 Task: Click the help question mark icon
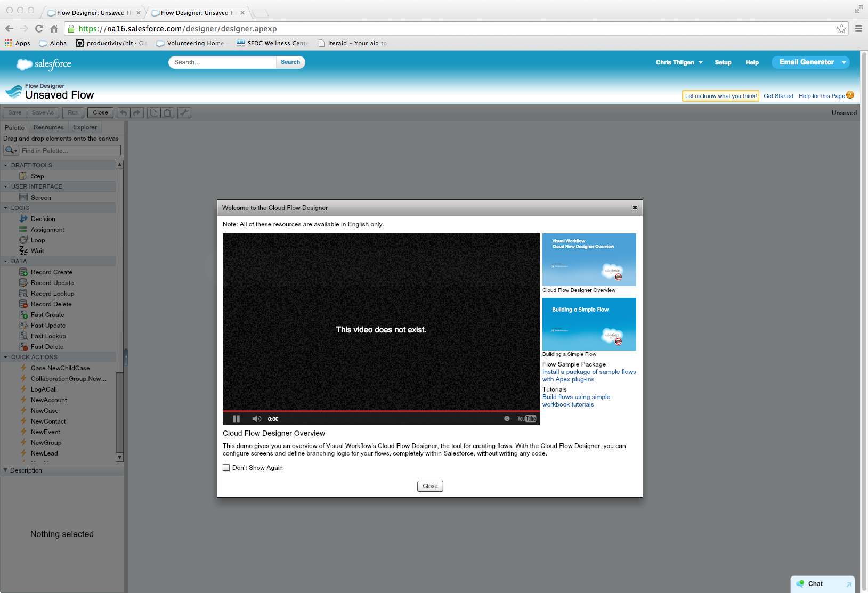pos(850,95)
